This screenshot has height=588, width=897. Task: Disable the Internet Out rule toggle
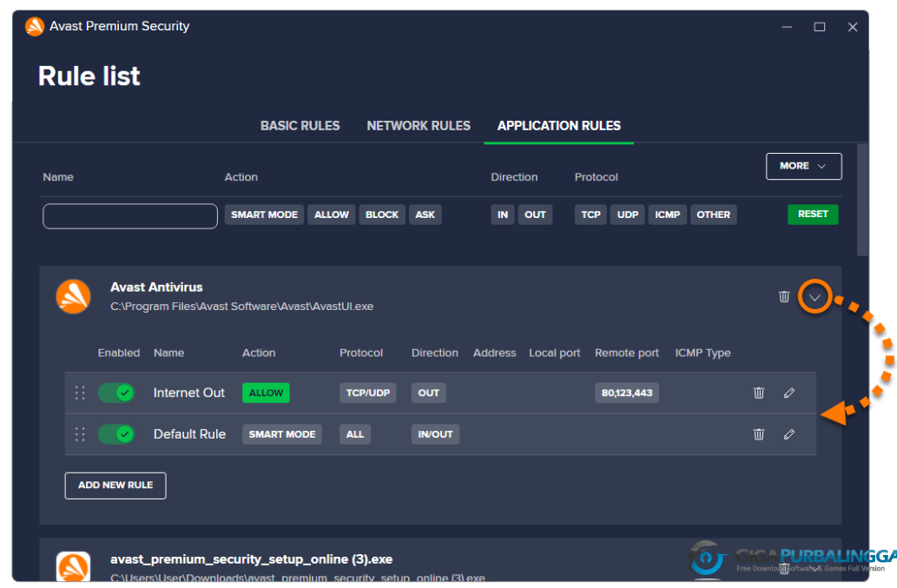pos(116,393)
